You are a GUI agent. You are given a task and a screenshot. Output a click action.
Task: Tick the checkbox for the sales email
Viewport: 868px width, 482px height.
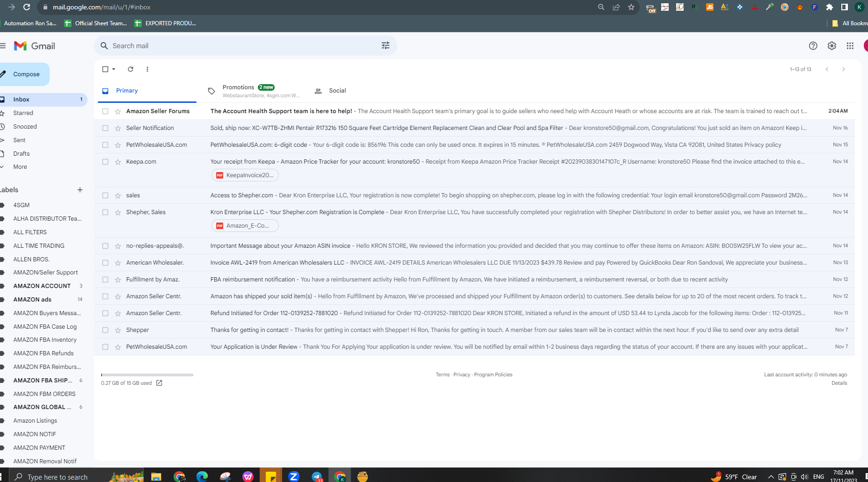[x=105, y=195]
